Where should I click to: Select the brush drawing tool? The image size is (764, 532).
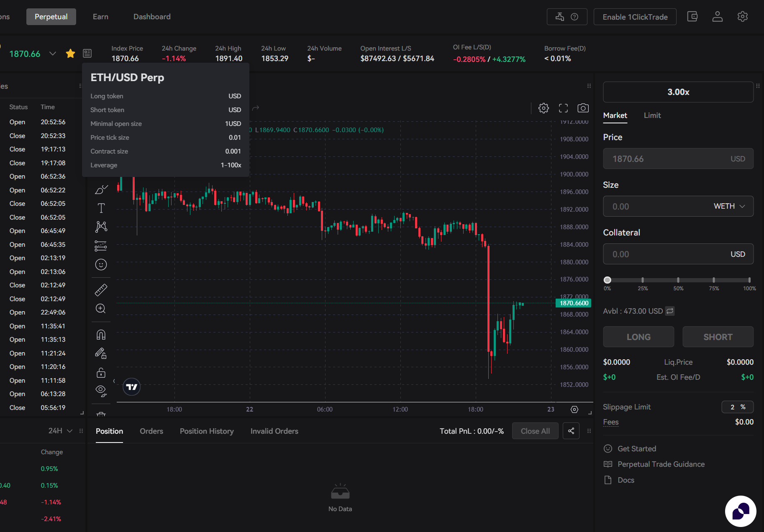(x=101, y=189)
